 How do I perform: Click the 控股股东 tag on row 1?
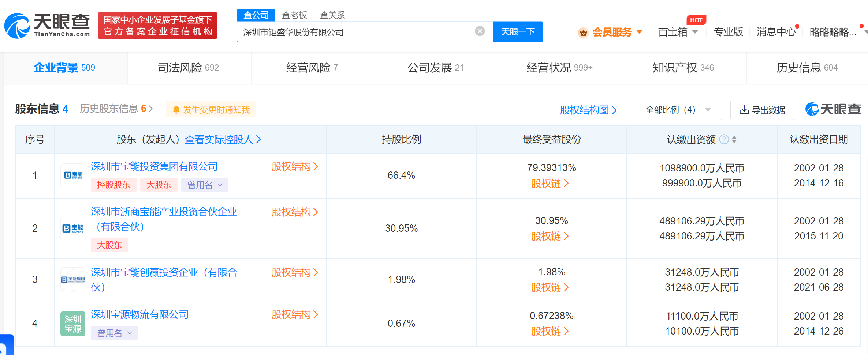[x=113, y=185]
